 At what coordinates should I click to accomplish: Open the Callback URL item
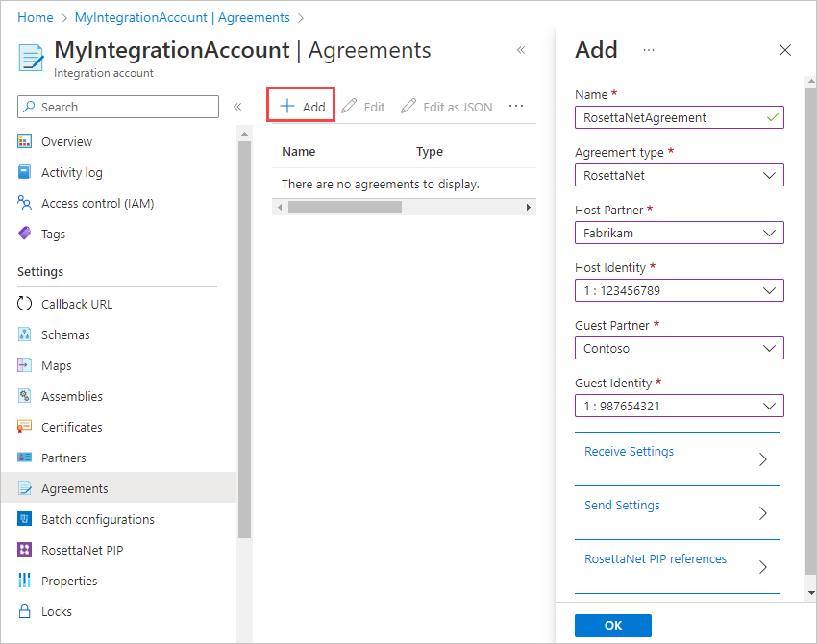[76, 304]
